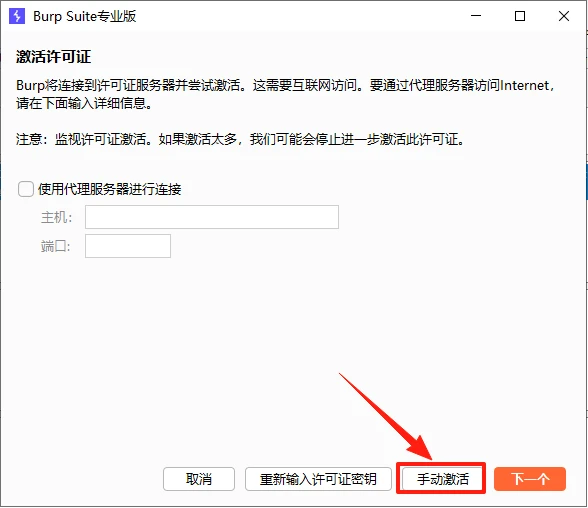
Task: Choose 手动激活 manual activation button
Action: [442, 479]
